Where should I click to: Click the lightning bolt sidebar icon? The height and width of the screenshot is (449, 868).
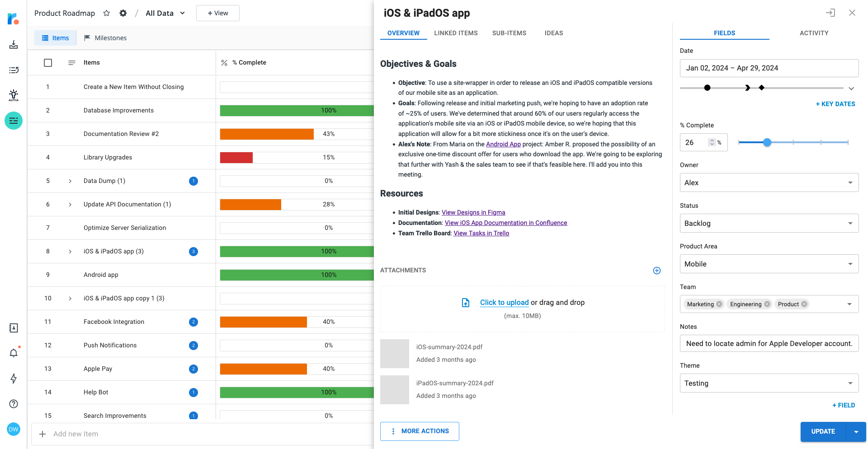tap(14, 379)
